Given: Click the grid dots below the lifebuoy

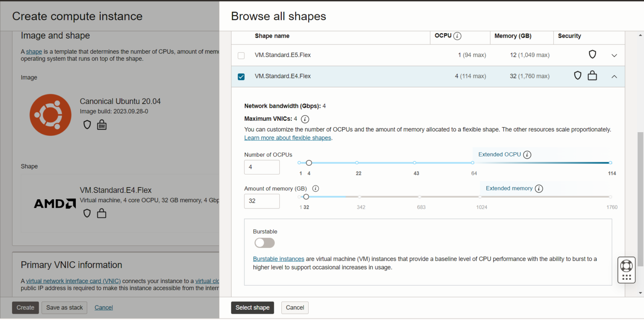Looking at the screenshot, I should (626, 278).
